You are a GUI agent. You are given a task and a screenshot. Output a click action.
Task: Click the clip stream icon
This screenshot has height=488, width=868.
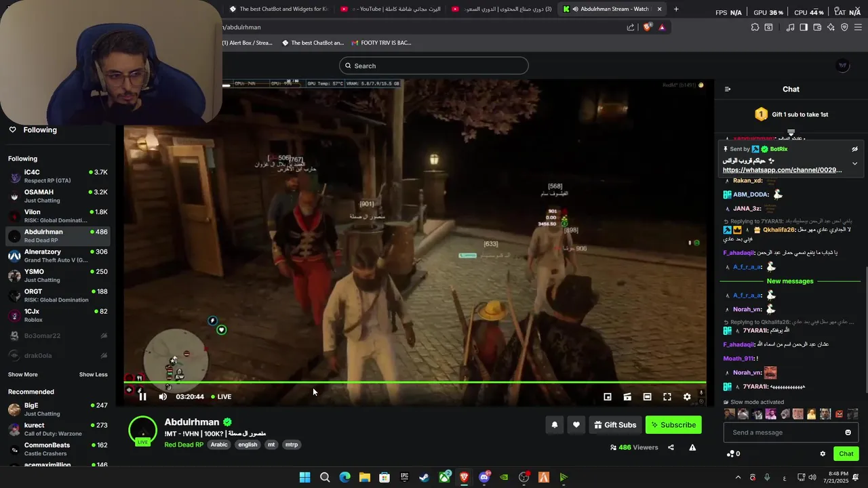point(627,396)
